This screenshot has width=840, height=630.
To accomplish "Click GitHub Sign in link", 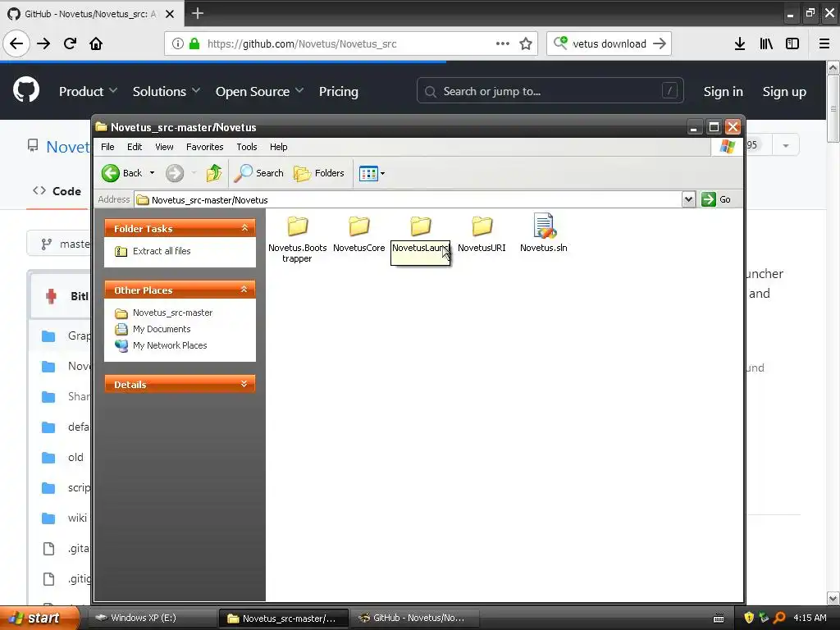I will pyautogui.click(x=724, y=92).
